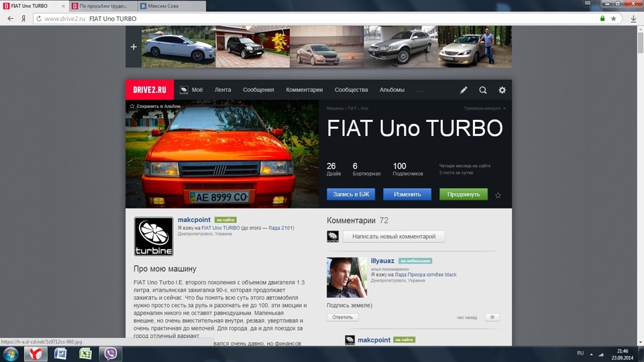Open gold car with man thumbnail
644x362 pixels.
[475, 47]
